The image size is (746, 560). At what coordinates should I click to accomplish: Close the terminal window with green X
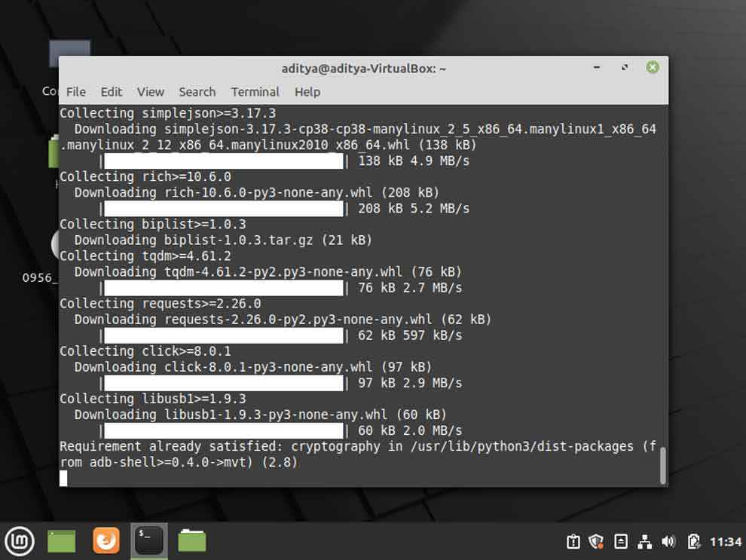(653, 68)
